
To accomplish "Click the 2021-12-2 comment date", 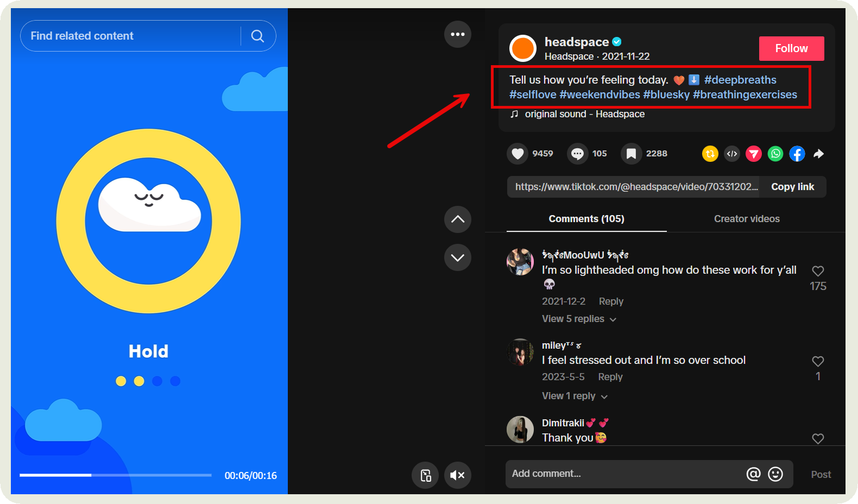I will [564, 301].
